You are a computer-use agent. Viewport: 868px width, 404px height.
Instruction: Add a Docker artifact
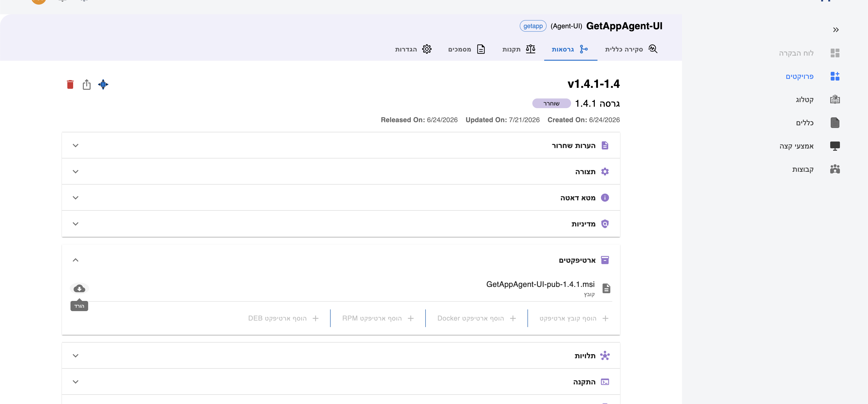pyautogui.click(x=476, y=319)
